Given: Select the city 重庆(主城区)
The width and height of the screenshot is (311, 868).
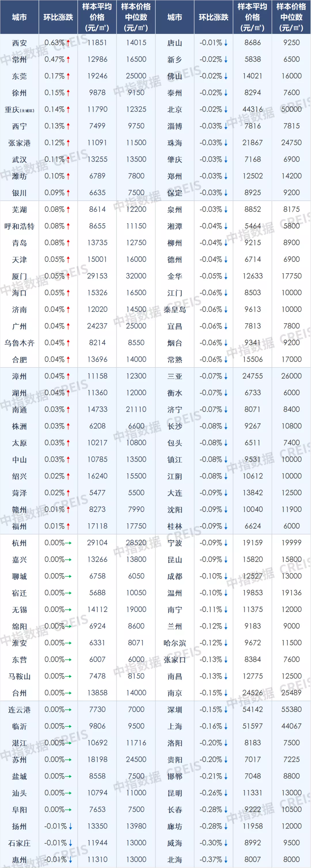Looking at the screenshot, I should pyautogui.click(x=19, y=110).
